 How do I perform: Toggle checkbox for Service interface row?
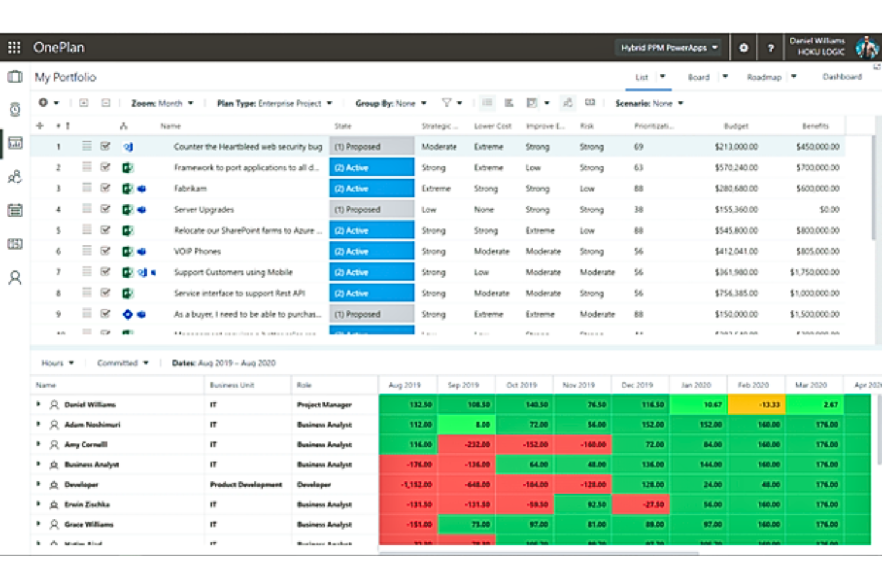pos(105,293)
